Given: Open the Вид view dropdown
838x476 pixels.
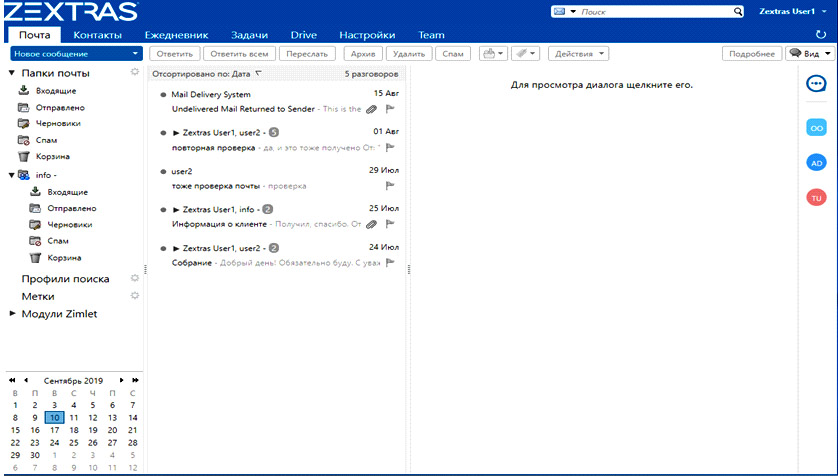Looking at the screenshot, I should [x=810, y=53].
